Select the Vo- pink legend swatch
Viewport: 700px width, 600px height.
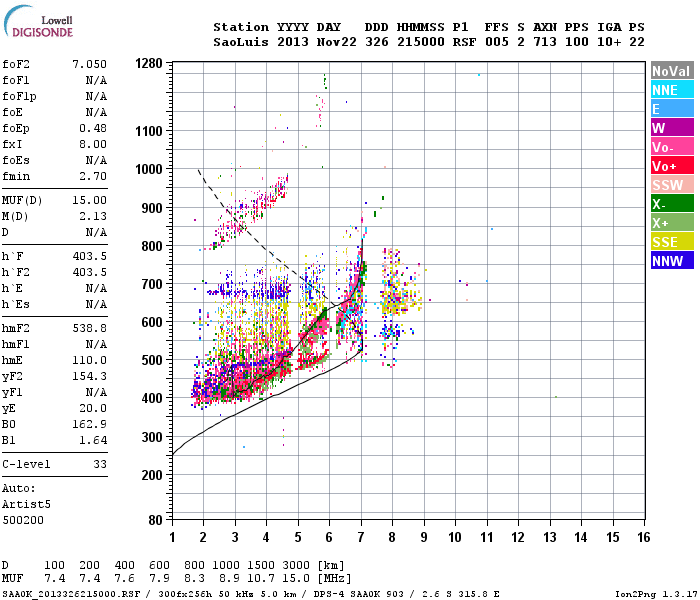coord(672,147)
